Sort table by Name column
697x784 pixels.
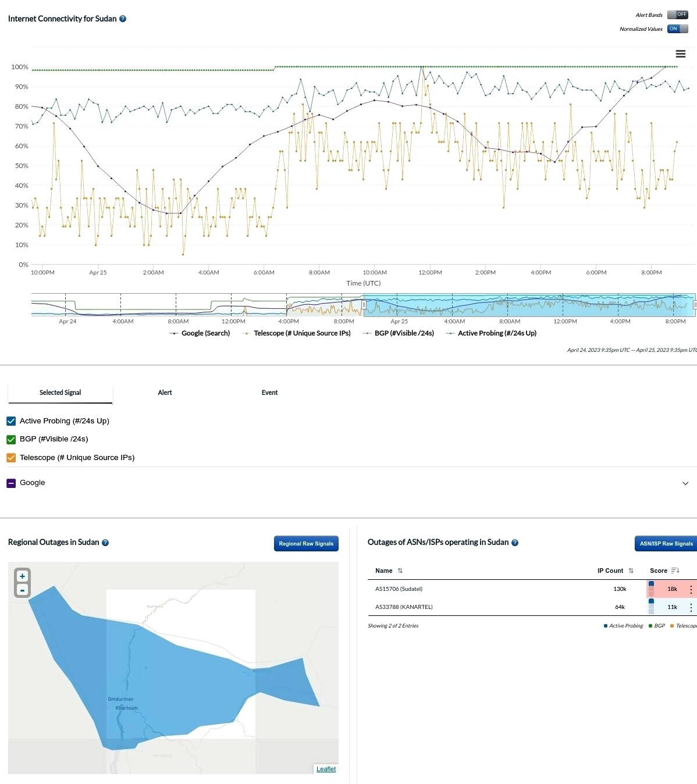coord(400,571)
